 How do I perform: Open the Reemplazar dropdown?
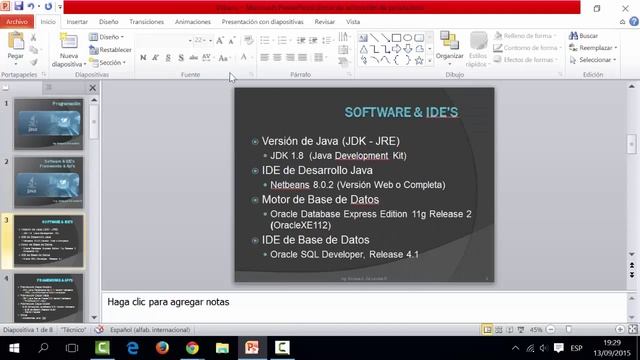(593, 48)
